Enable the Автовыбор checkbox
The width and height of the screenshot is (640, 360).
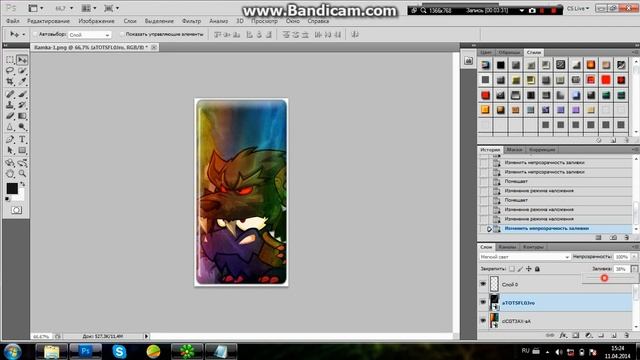click(35, 34)
